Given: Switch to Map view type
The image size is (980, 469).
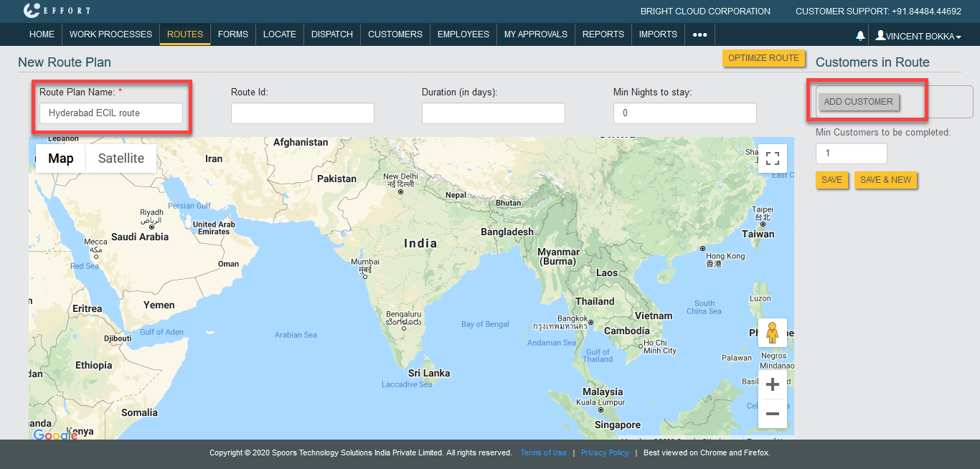Looking at the screenshot, I should pyautogui.click(x=61, y=158).
